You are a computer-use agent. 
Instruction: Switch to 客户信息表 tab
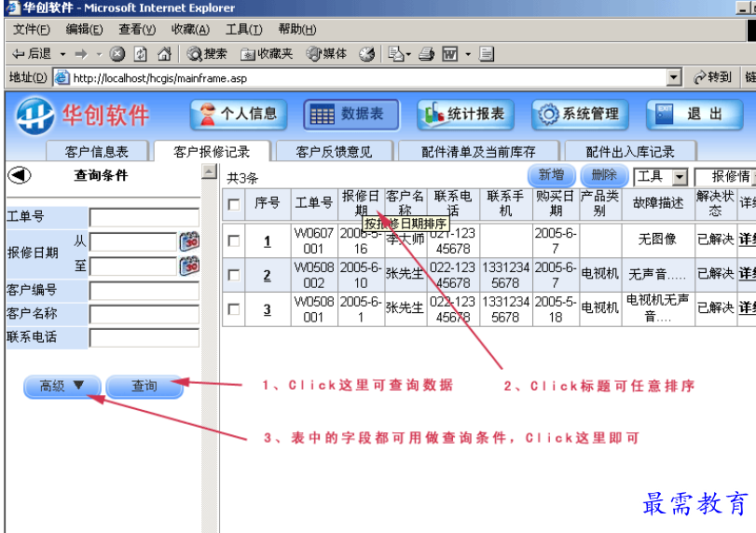pos(97,152)
